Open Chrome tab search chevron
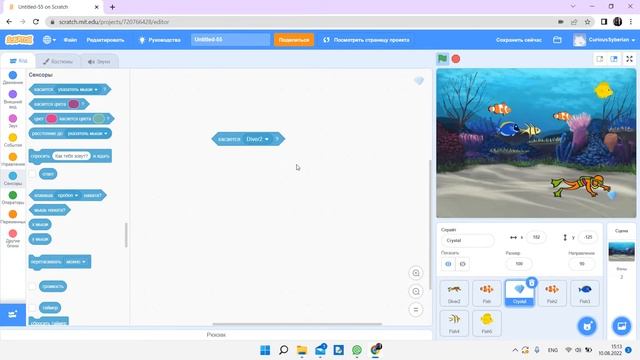The image size is (640, 360). coord(573,7)
